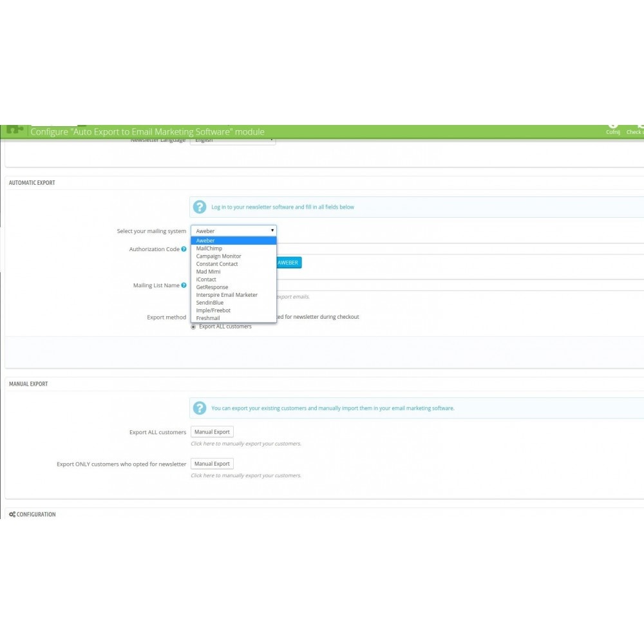The width and height of the screenshot is (644, 644).
Task: Click inside the Authorization Code input field
Action: 460,249
